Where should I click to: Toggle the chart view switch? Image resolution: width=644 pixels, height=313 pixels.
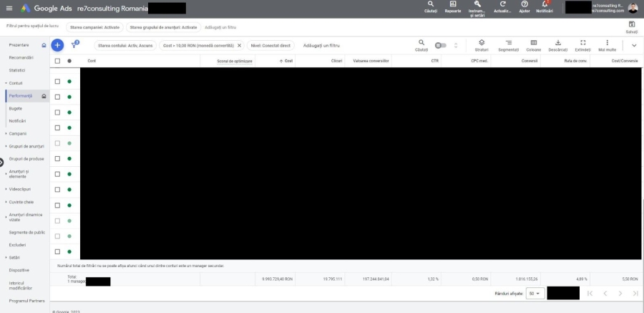[441, 45]
